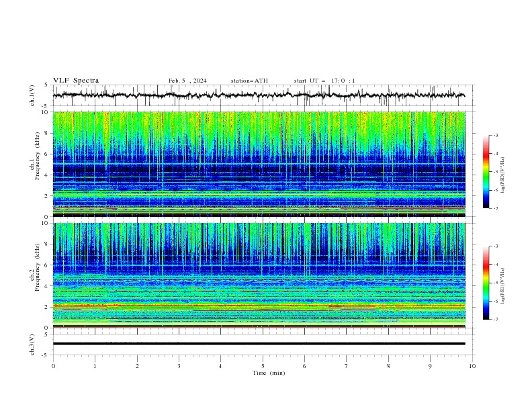Click time-axis tick label "9"

pos(430,366)
